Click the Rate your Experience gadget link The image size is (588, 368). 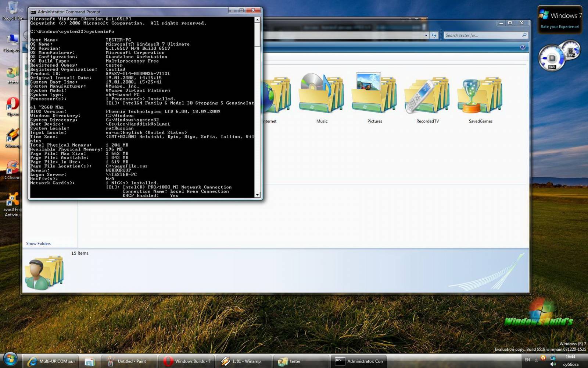(559, 26)
